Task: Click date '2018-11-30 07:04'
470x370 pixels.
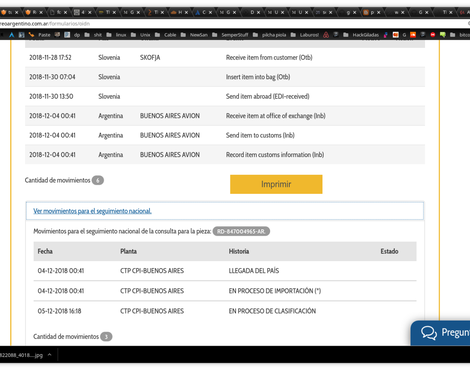Action: pyautogui.click(x=52, y=77)
